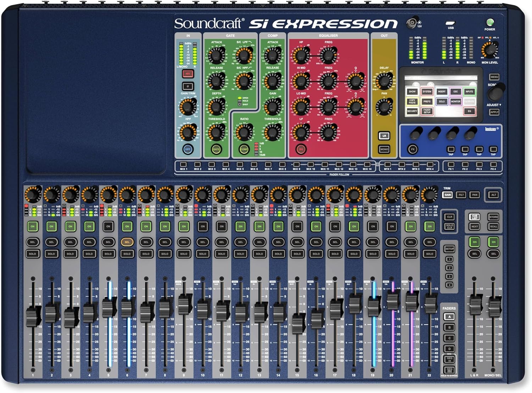The width and height of the screenshot is (532, 393).
Task: Select fader layer B
Action: (x=449, y=327)
